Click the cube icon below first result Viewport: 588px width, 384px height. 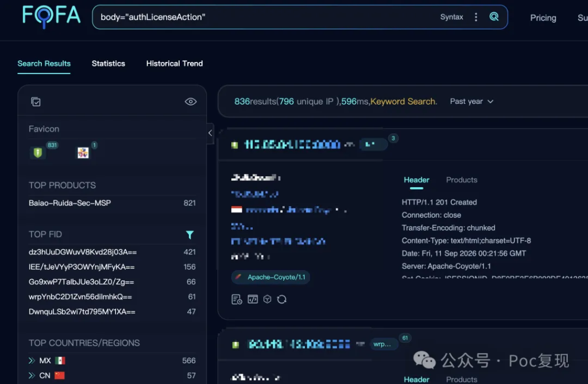point(268,299)
